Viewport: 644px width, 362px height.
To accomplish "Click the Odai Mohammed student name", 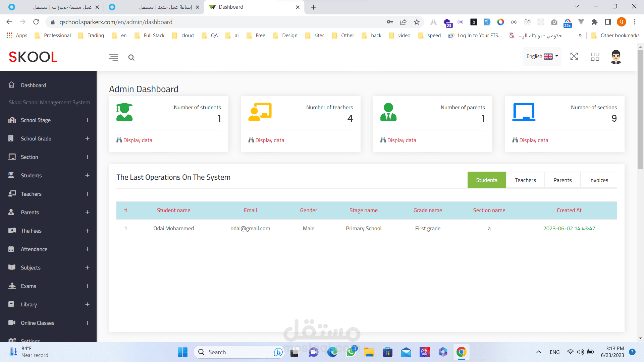I will coord(173,228).
